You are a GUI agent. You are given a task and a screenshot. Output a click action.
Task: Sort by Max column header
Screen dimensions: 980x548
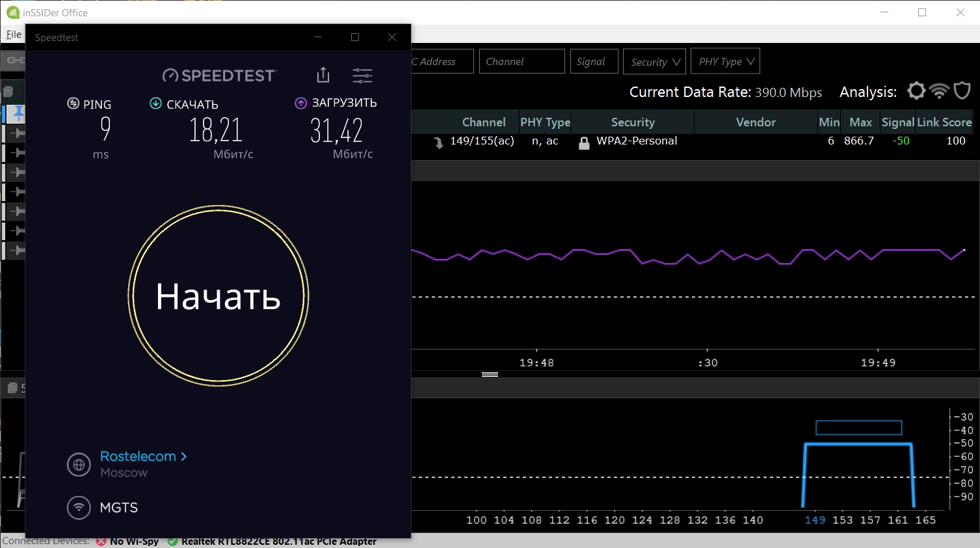(x=860, y=122)
